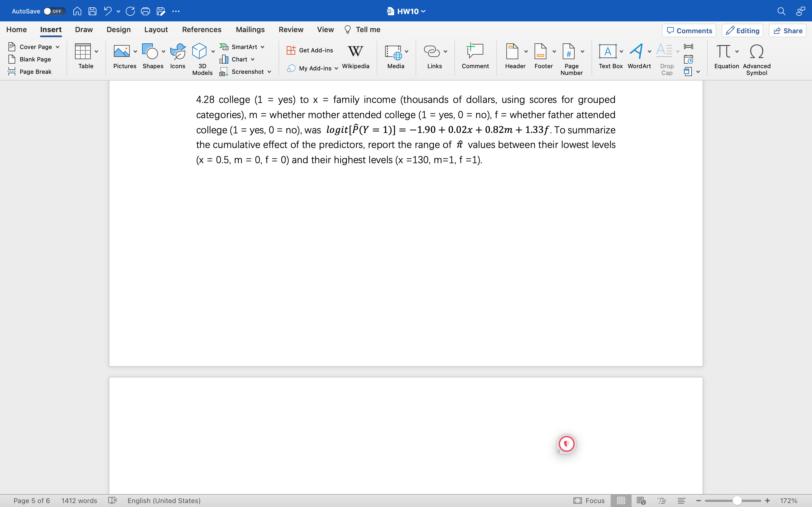Click the word count in status bar

pos(79,501)
